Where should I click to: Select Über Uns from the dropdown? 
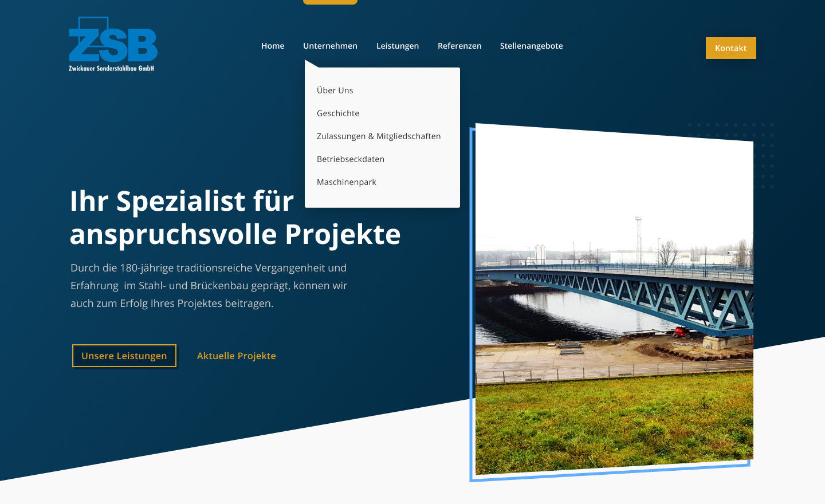(335, 90)
